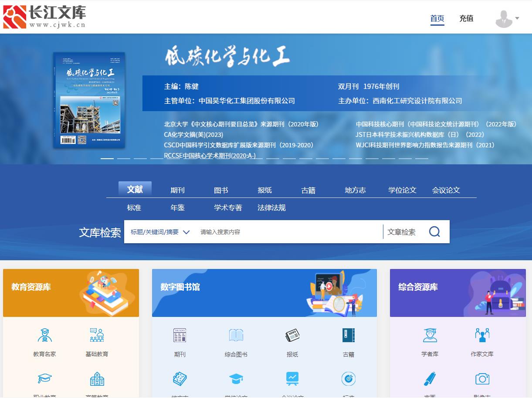The width and height of the screenshot is (532, 398).
Task: Open the 学者库 icon
Action: tap(430, 335)
